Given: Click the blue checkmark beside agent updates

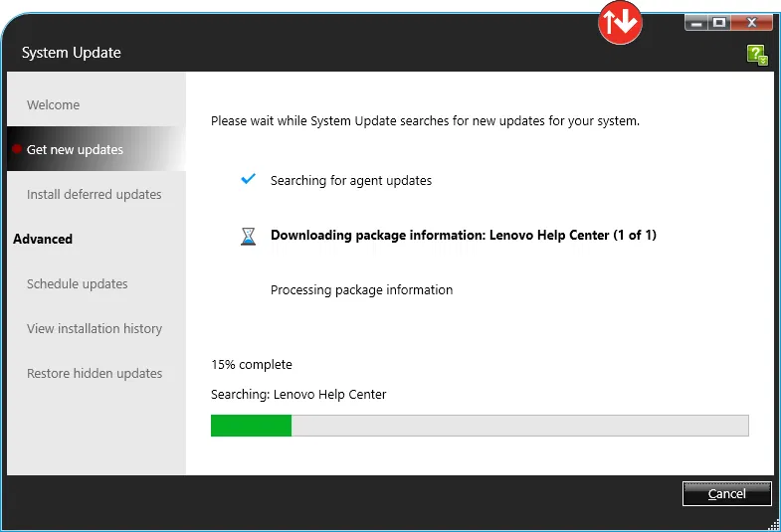Looking at the screenshot, I should pyautogui.click(x=248, y=179).
